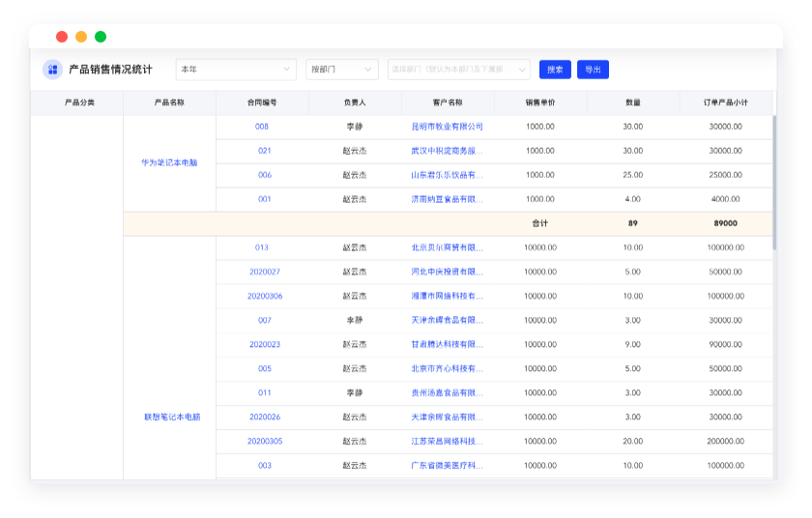The width and height of the screenshot is (812, 518).
Task: Open customer starting with 山东君乐乐
Action: pos(447,175)
